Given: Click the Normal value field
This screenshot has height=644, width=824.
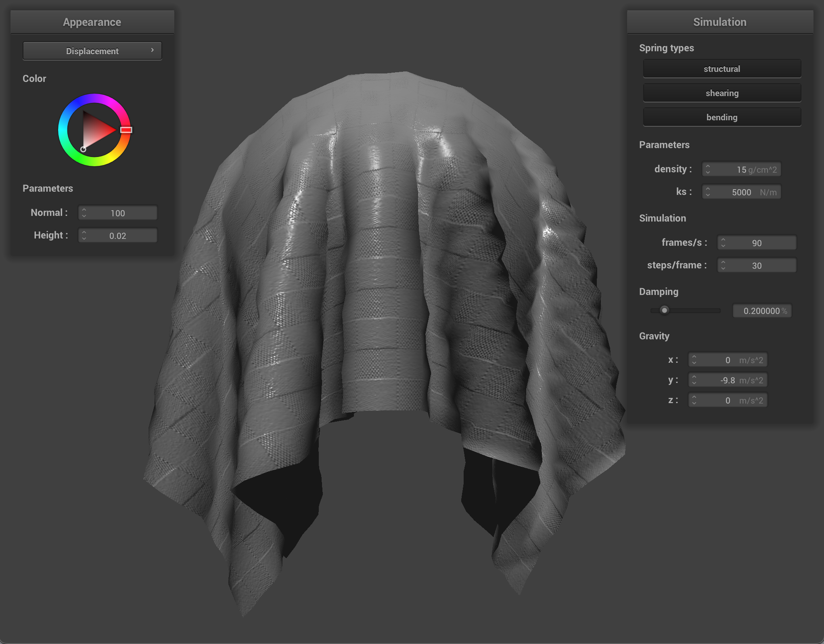Looking at the screenshot, I should (118, 213).
